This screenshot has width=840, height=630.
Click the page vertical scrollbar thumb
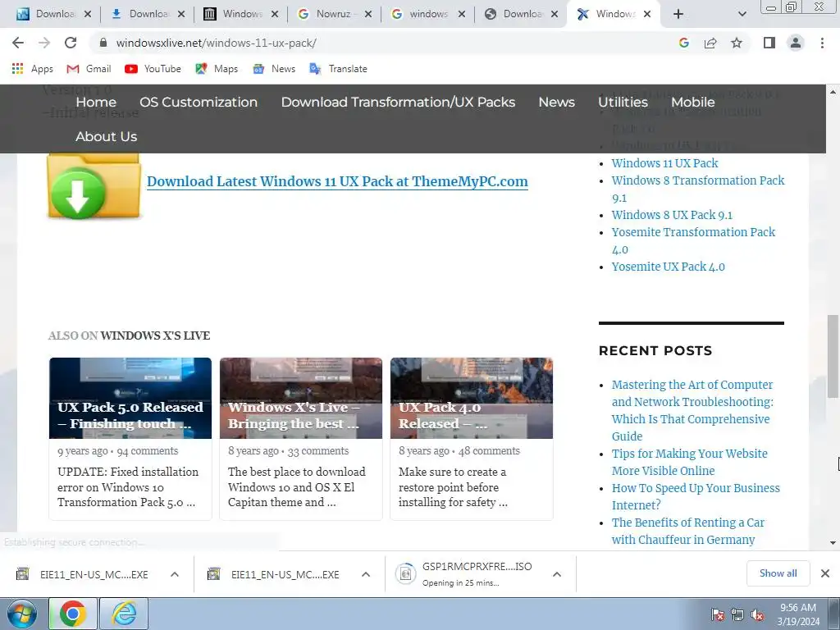[833, 357]
